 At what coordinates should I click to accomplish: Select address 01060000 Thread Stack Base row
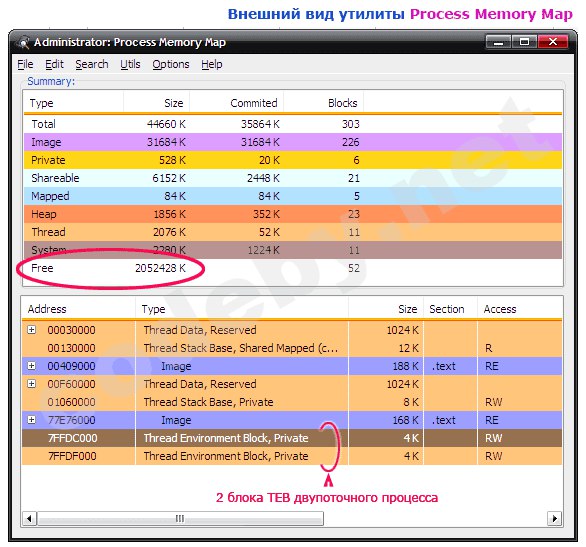coord(292,402)
